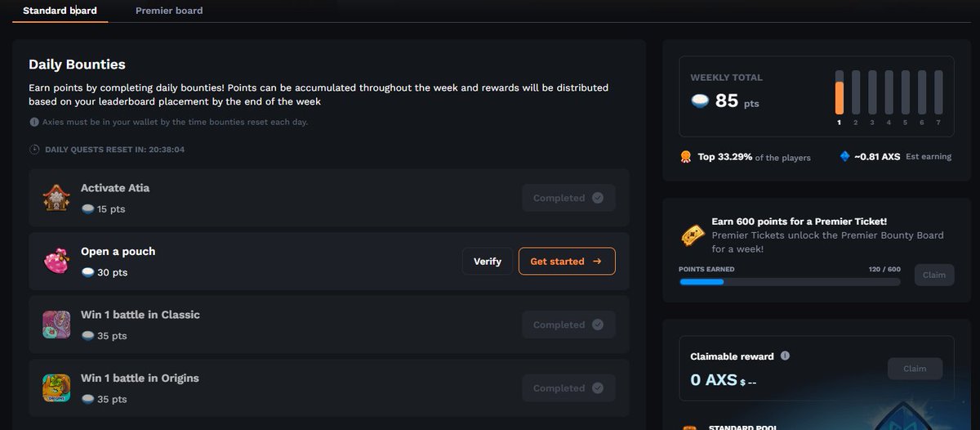This screenshot has width=980, height=430.
Task: Select day 3 bar in weekly chart
Action: pos(872,92)
